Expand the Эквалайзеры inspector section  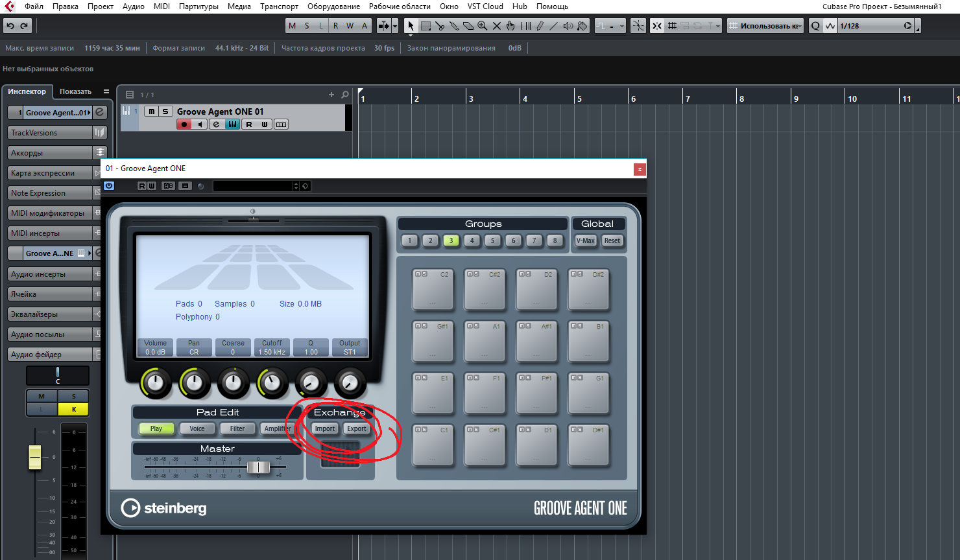[50, 314]
